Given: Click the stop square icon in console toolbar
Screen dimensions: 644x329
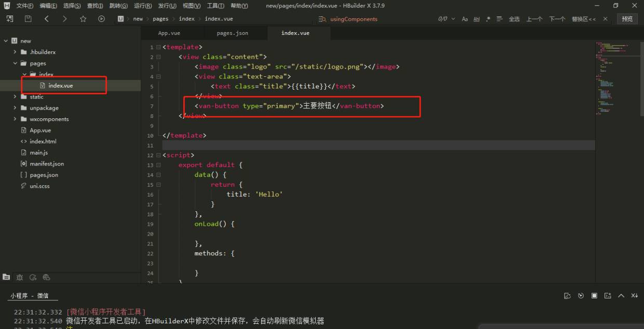Looking at the screenshot, I should [x=594, y=295].
